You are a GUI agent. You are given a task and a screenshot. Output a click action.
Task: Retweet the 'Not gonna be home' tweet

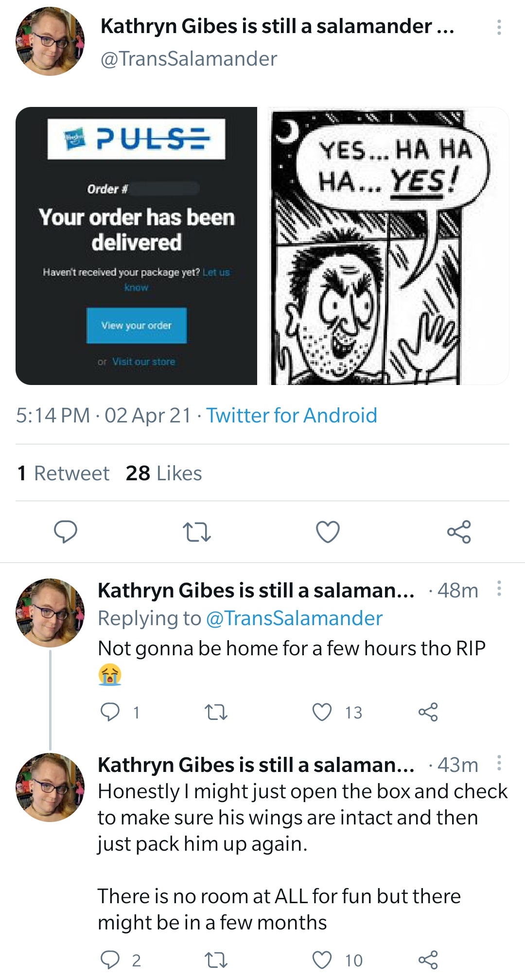pos(216,713)
